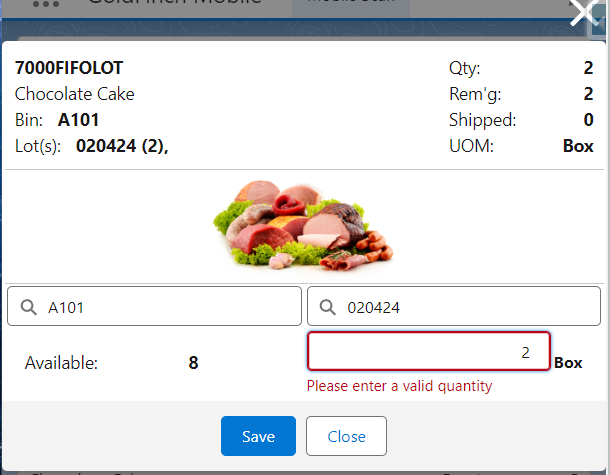The image size is (610, 475).
Task: Select the 7000FIFOLOT item code text
Action: tap(69, 68)
